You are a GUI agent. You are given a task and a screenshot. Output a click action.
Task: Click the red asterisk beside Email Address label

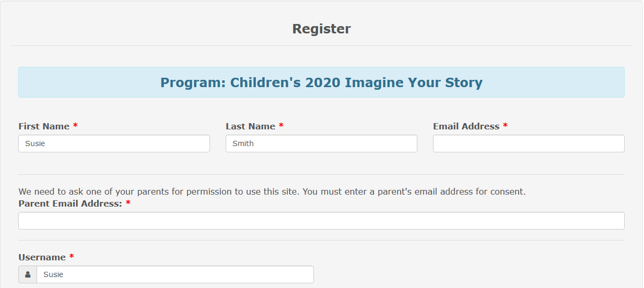505,126
